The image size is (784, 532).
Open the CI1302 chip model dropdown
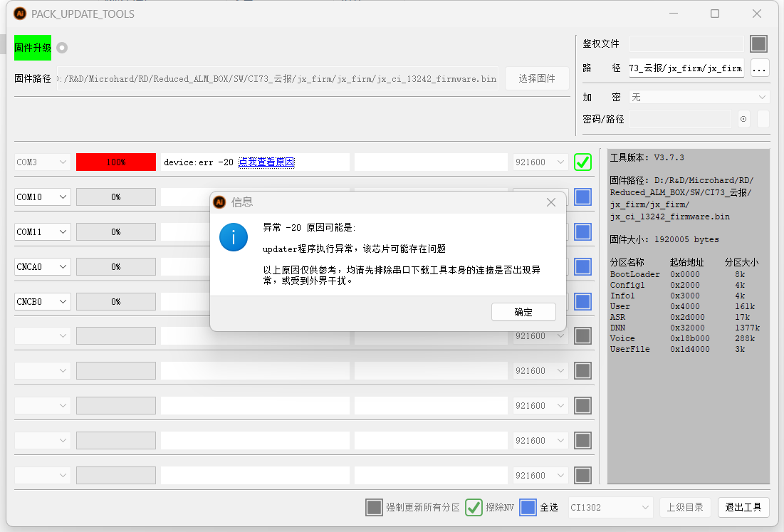[610, 507]
